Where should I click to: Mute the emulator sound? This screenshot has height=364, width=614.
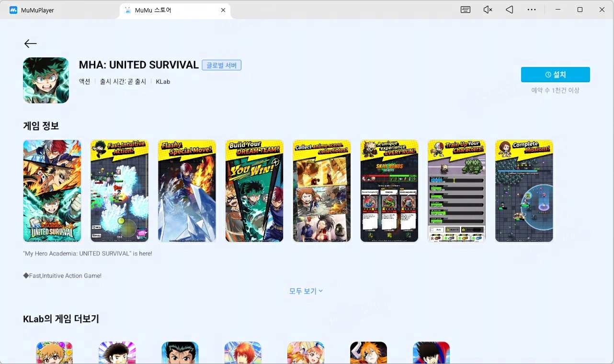[x=488, y=10]
